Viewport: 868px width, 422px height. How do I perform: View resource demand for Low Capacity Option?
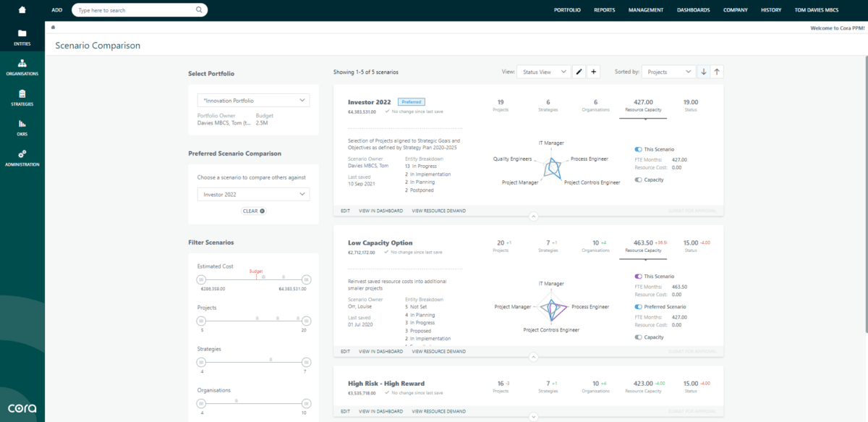click(x=439, y=352)
